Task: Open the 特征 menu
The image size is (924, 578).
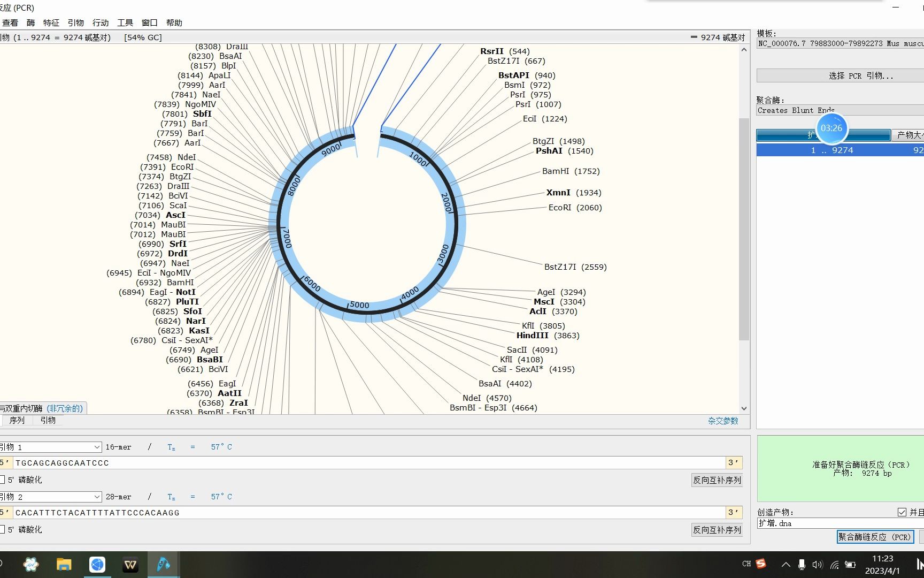Action: tap(51, 22)
